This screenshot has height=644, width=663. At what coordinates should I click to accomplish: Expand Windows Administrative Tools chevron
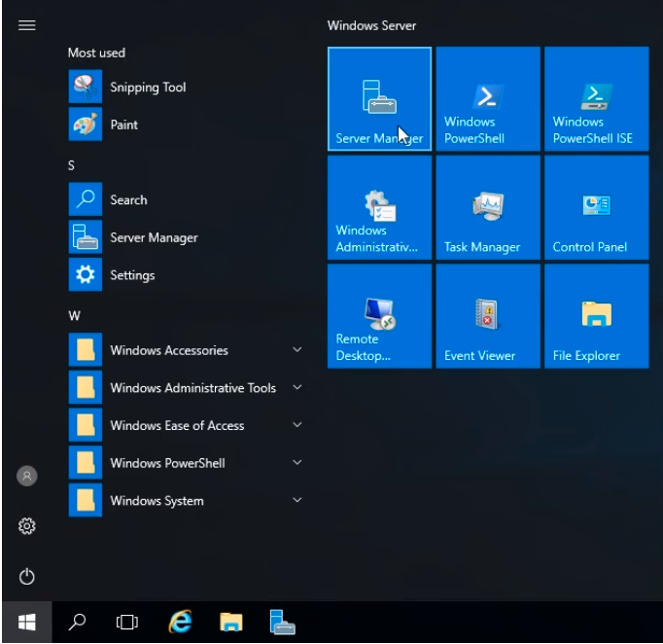click(x=297, y=387)
